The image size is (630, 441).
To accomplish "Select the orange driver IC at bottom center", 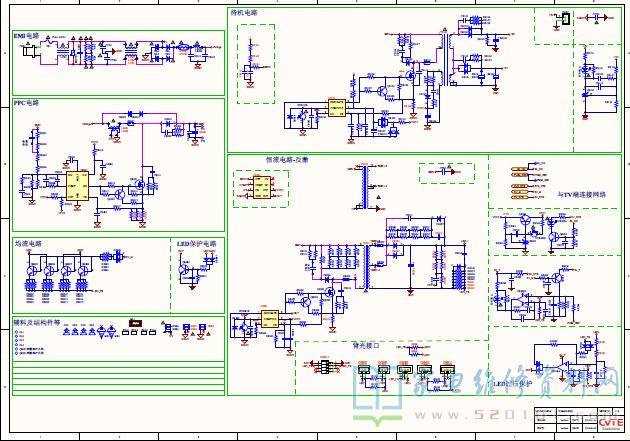I will (269, 319).
